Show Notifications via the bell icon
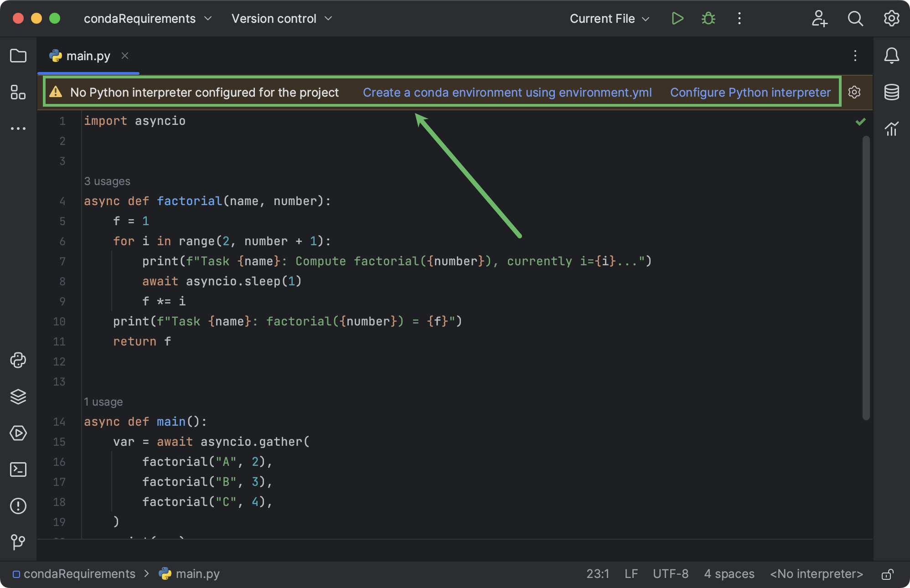910x588 pixels. [x=892, y=56]
